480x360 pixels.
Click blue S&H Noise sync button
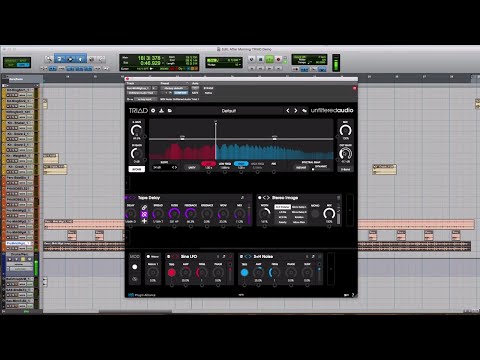click(x=244, y=273)
